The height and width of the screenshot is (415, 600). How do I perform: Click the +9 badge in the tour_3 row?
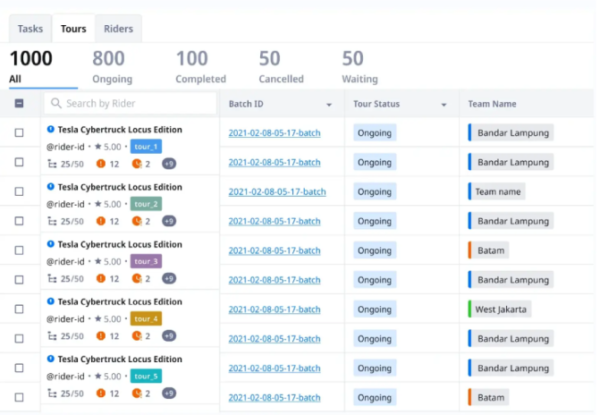pyautogui.click(x=169, y=279)
